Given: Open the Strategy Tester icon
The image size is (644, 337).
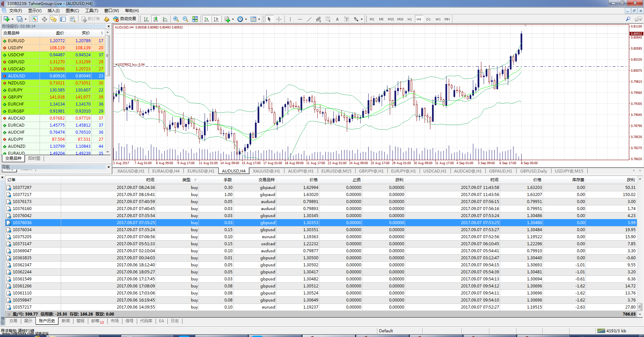Looking at the screenshot, I should (72, 19).
